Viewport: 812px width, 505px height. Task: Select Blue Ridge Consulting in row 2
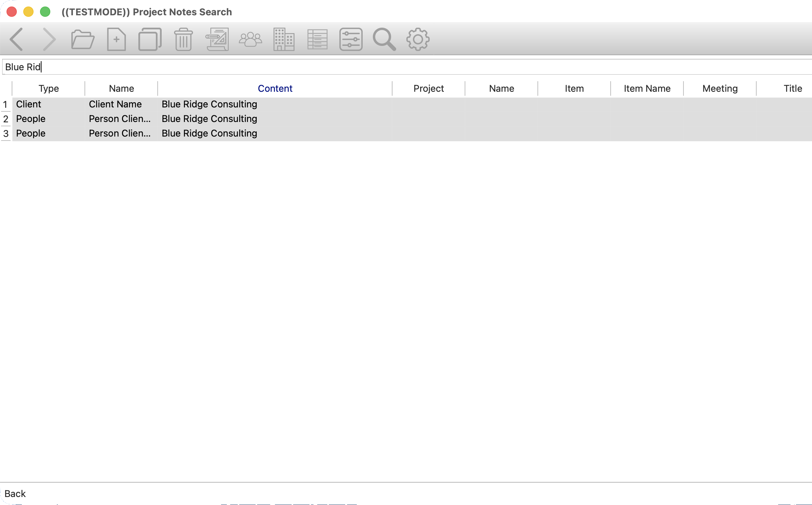[x=275, y=119]
